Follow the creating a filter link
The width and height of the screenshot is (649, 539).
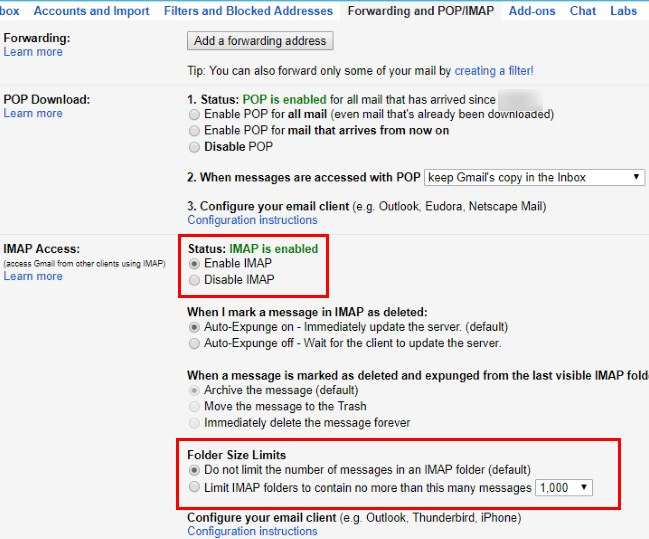[494, 71]
